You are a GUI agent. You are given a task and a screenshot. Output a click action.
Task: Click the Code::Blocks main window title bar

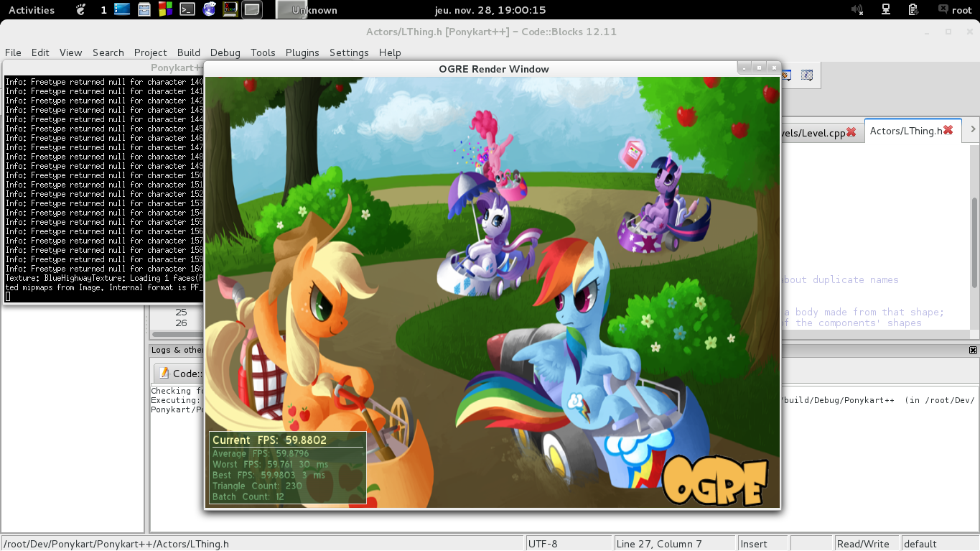point(490,32)
